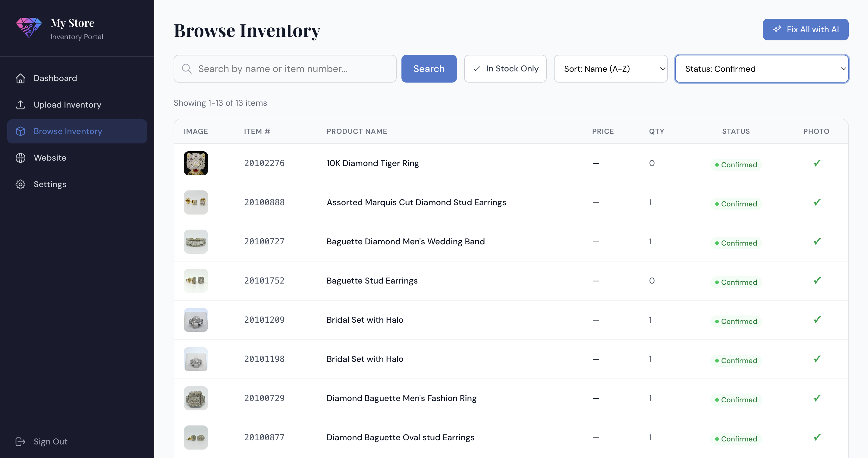The height and width of the screenshot is (458, 868).
Task: Click the magnifier icon in the search bar
Action: click(186, 68)
